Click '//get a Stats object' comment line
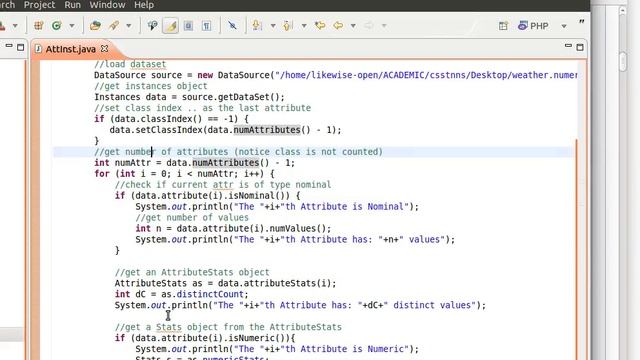Screen dimensions: 640x360 [x=228, y=327]
